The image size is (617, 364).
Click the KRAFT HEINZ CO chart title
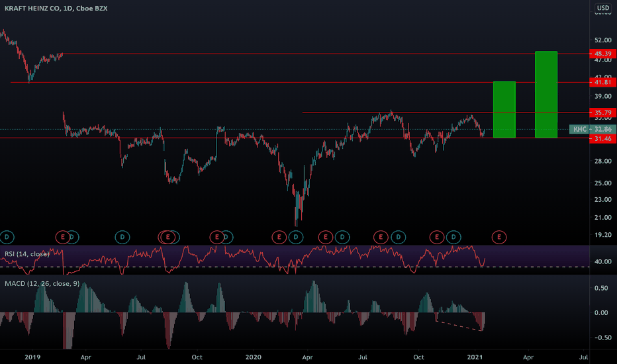click(56, 8)
